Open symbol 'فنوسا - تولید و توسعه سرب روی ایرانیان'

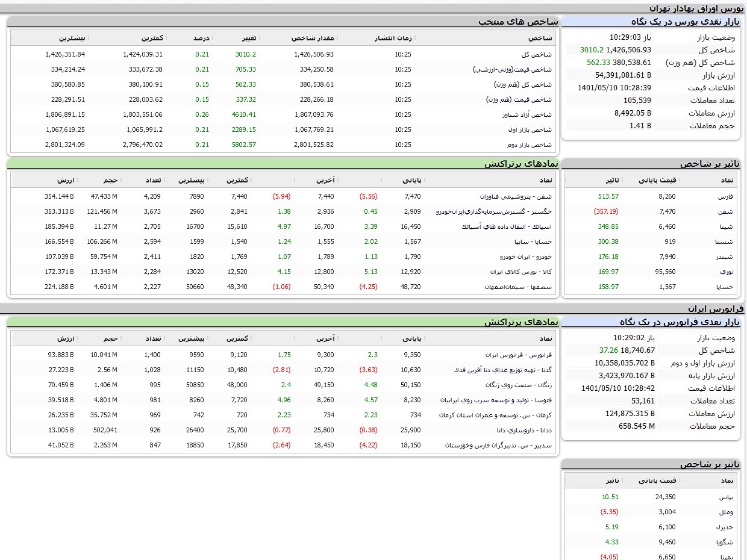pyautogui.click(x=496, y=400)
